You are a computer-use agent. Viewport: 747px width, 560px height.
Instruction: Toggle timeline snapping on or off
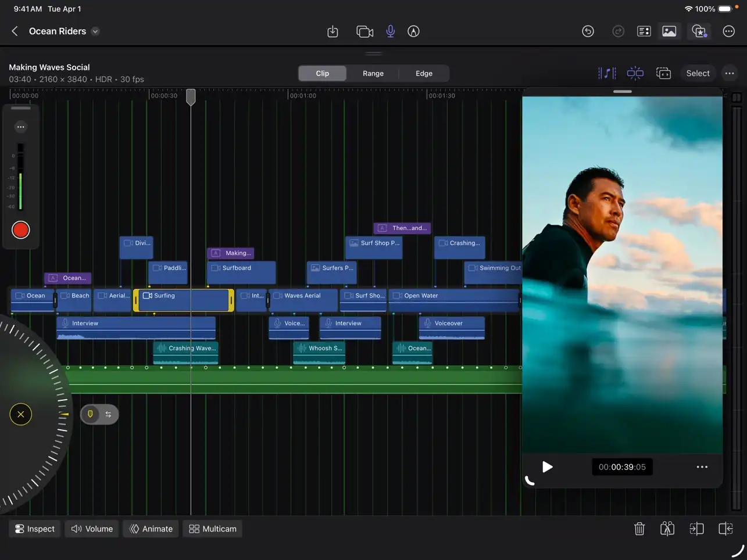(635, 73)
